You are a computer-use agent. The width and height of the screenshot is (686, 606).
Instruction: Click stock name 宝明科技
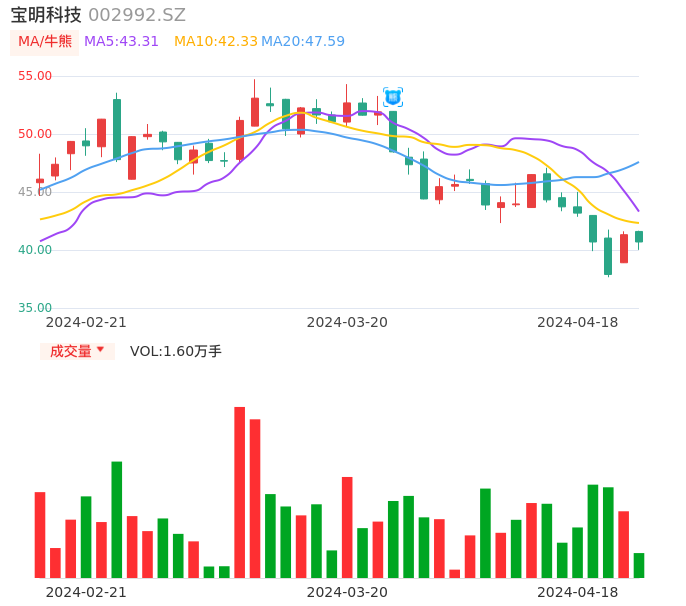coord(46,15)
